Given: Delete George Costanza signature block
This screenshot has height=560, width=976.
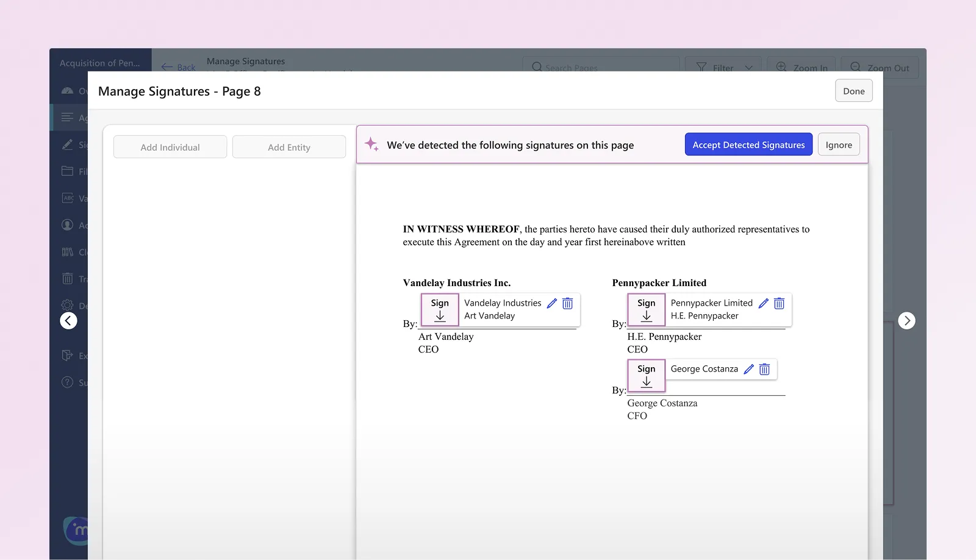Looking at the screenshot, I should point(764,369).
